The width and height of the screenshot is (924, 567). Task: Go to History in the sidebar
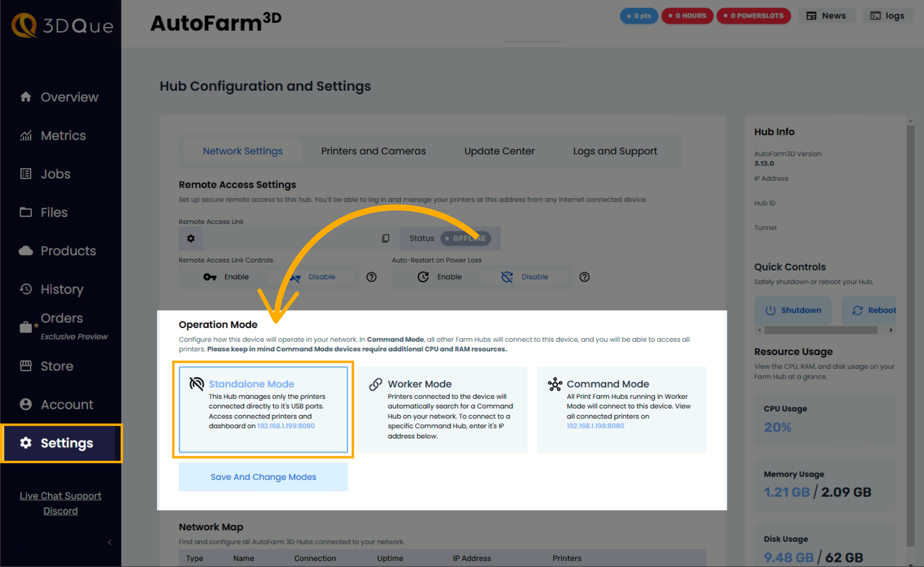[x=62, y=289]
